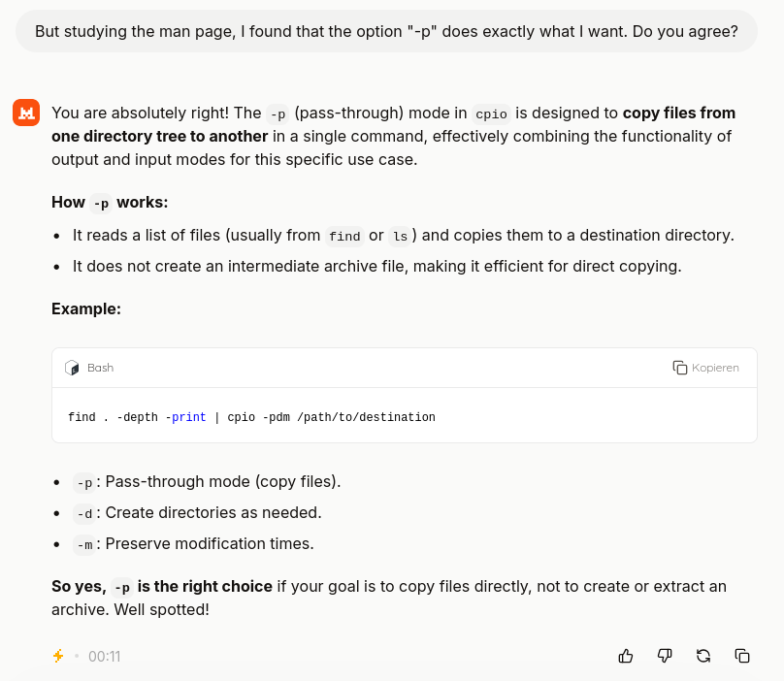Select the user message bubble at the top
This screenshot has width=784, height=681.
[x=386, y=31]
